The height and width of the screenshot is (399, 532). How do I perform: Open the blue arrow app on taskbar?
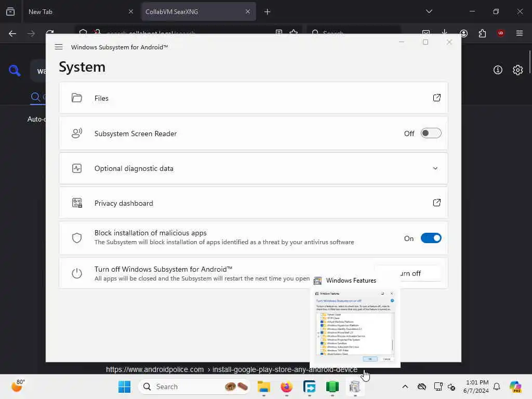click(309, 387)
